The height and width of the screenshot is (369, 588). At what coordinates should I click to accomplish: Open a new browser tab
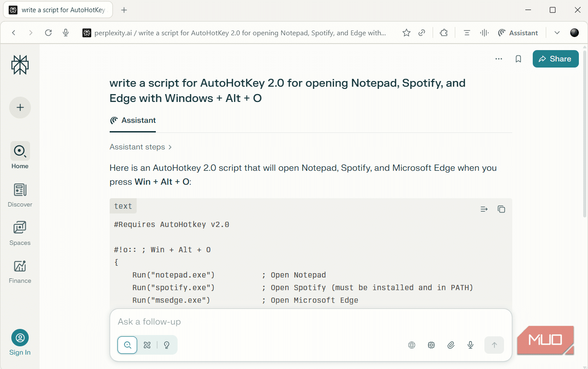coord(124,10)
